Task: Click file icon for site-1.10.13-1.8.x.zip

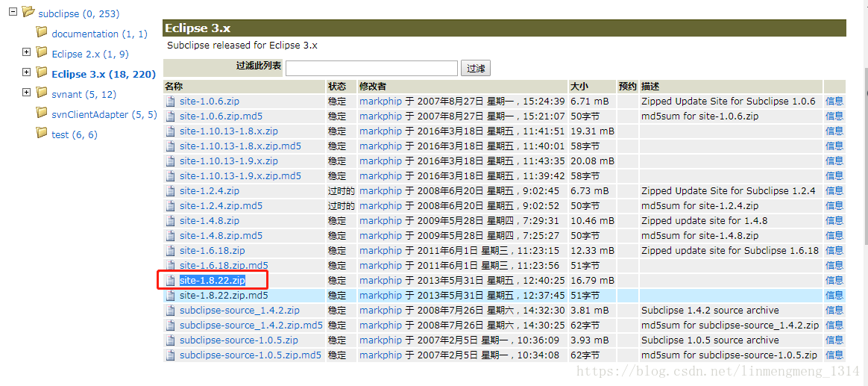Action: pos(171,131)
